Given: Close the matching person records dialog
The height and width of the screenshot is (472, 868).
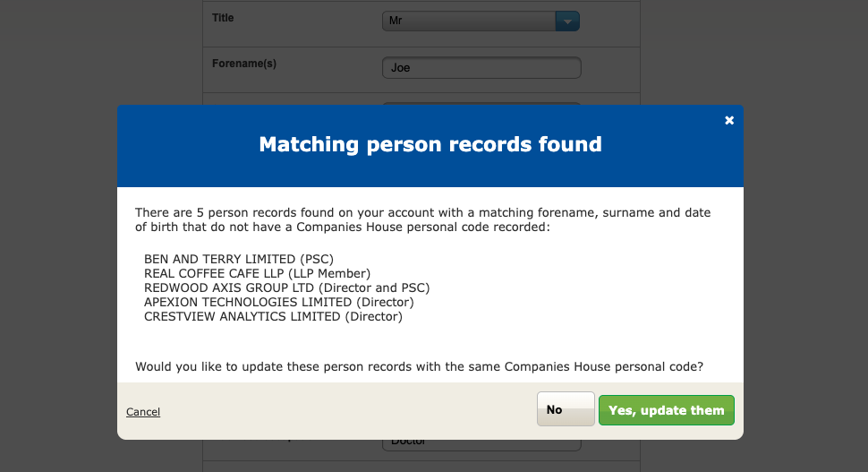Looking at the screenshot, I should [729, 120].
